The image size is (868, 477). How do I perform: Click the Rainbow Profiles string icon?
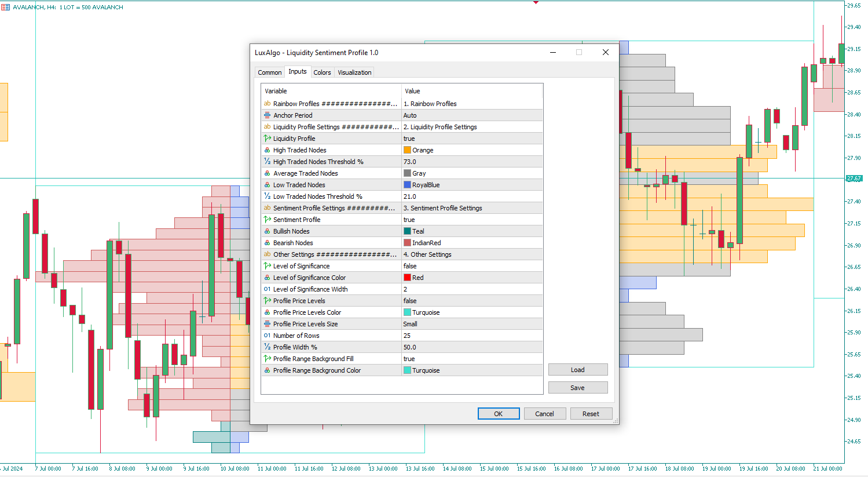click(267, 104)
